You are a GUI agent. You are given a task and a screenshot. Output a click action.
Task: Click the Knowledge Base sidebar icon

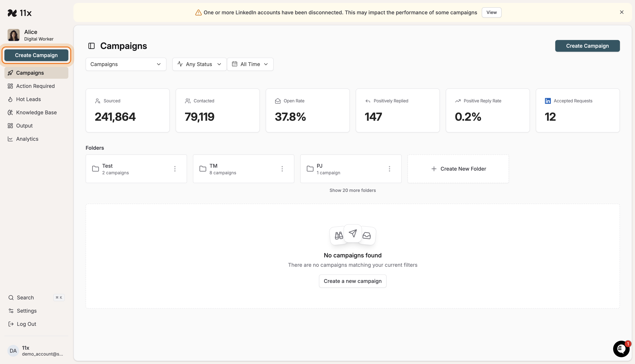10,112
